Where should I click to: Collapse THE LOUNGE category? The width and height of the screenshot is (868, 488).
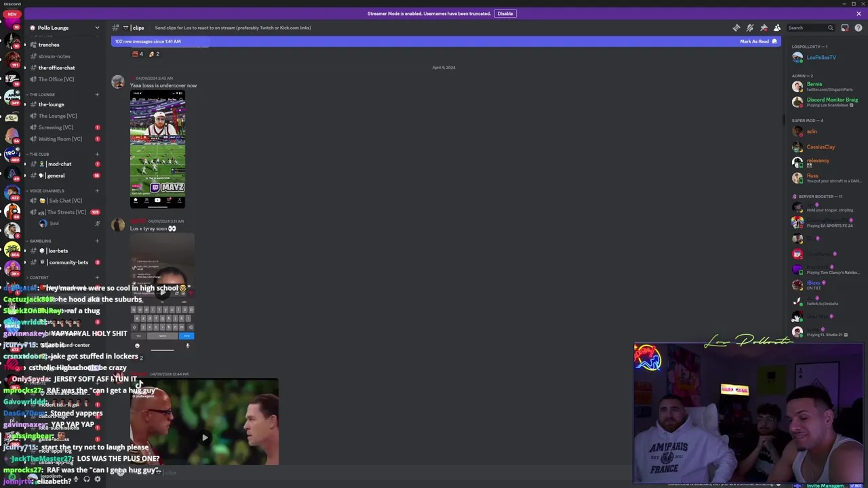41,94
